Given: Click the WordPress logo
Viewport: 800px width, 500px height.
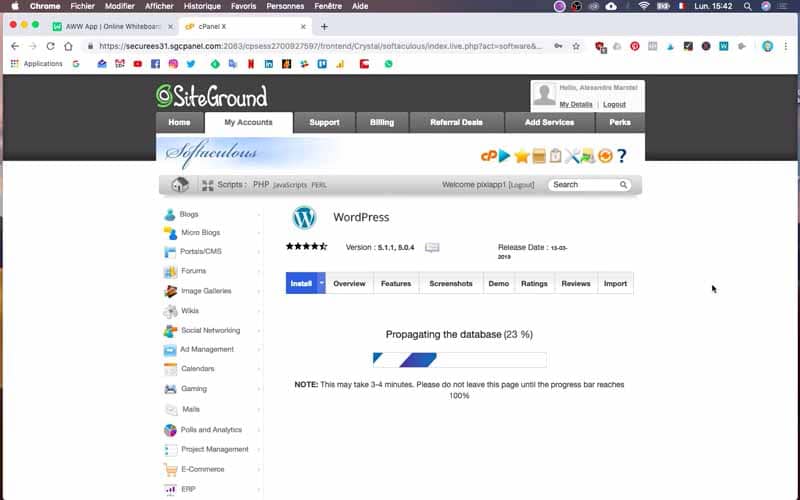Looking at the screenshot, I should pos(304,217).
